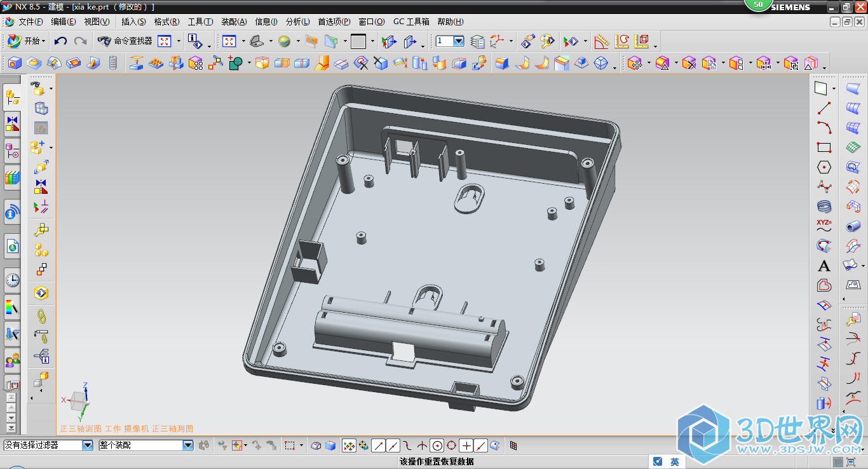Toggle the point on curve snap option
This screenshot has height=469, width=868.
click(481, 445)
